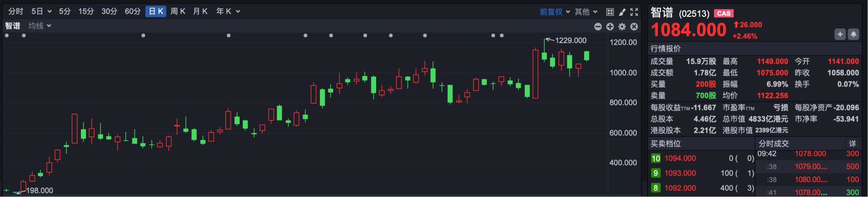868x197 pixels.
Task: Select bid level 8 green badge
Action: click(656, 187)
